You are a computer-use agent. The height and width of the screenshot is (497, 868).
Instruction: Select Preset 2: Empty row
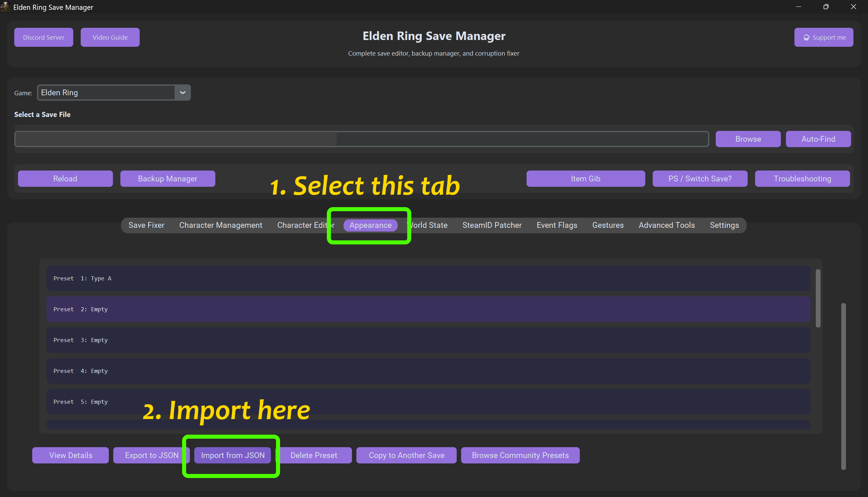coord(428,309)
